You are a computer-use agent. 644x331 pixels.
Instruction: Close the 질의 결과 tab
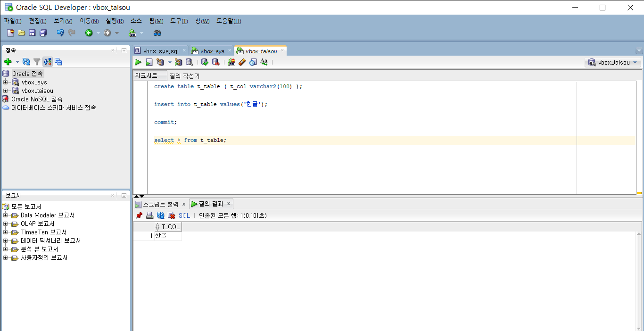click(x=229, y=204)
